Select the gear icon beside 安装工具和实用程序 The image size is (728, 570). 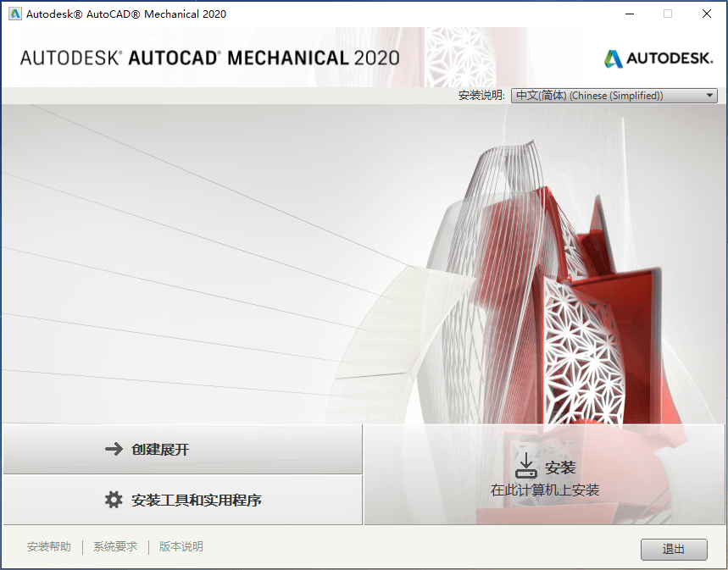point(113,500)
